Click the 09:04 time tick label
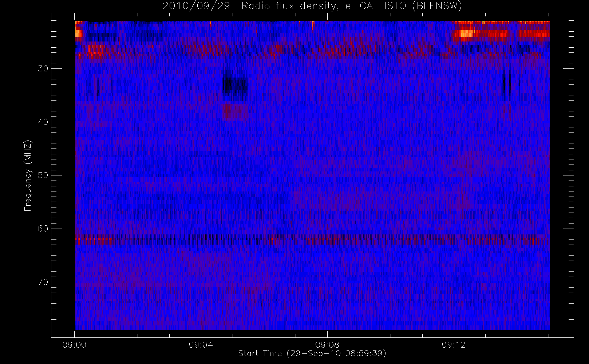Viewport: 589px width, 364px height. tap(201, 345)
